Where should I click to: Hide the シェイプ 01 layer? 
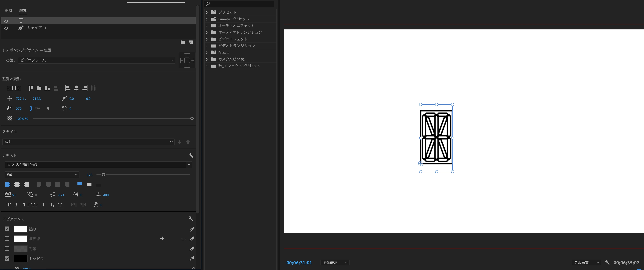click(x=6, y=28)
